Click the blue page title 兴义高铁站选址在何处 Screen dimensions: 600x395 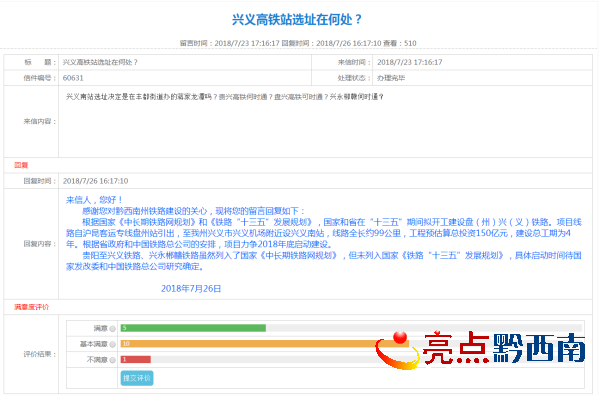click(x=297, y=19)
